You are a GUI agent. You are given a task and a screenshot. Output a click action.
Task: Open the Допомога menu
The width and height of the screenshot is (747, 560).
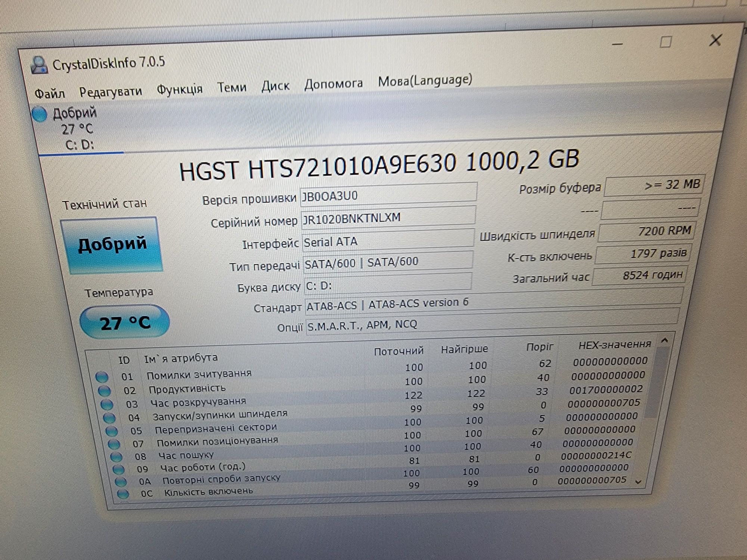tap(334, 84)
